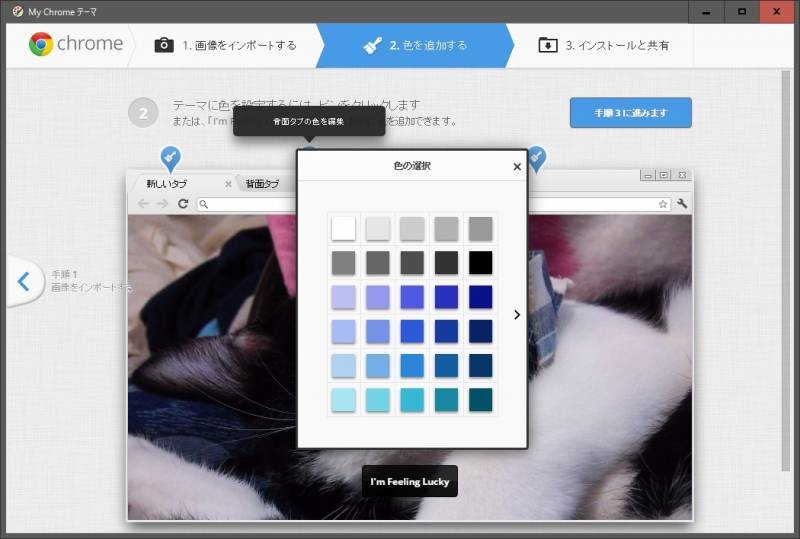Open the install and share download icon
The image size is (800, 539).
pos(548,45)
